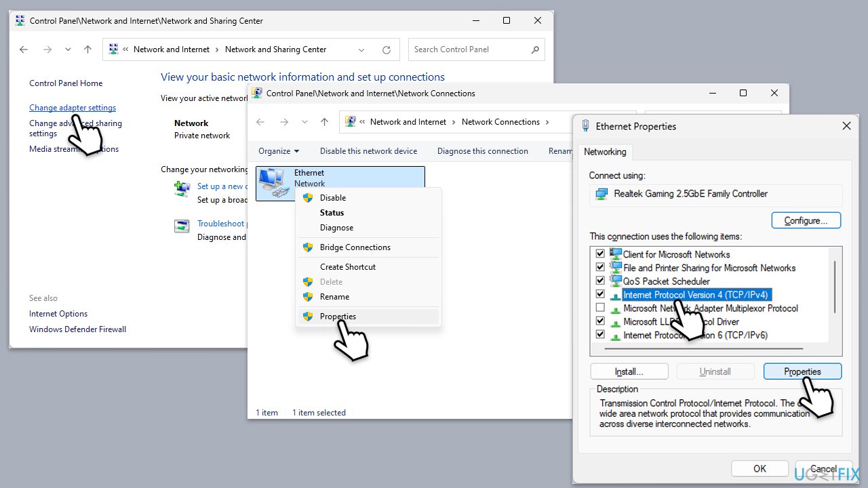
Task: Open the Organize dropdown menu
Action: point(279,151)
